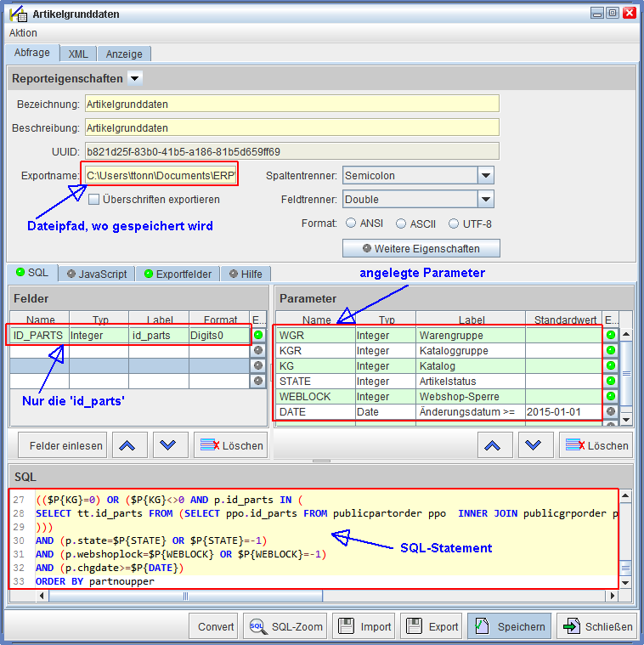
Task: Choose UTF-8 format option
Action: coord(453,223)
